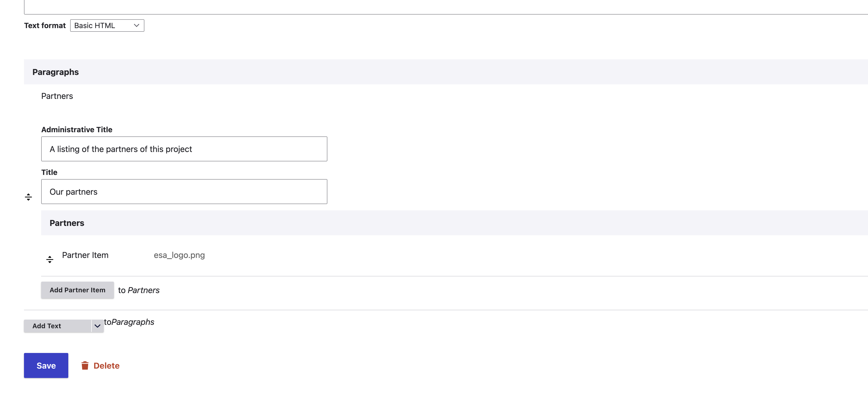
Task: Click the italic Paragraphs text near Add Text
Action: tap(133, 322)
